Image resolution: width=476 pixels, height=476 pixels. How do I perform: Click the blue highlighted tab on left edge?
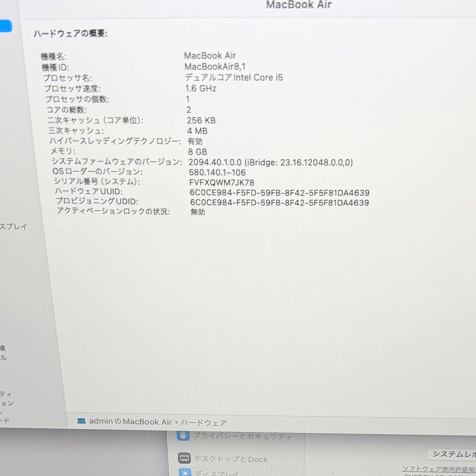coord(6,26)
